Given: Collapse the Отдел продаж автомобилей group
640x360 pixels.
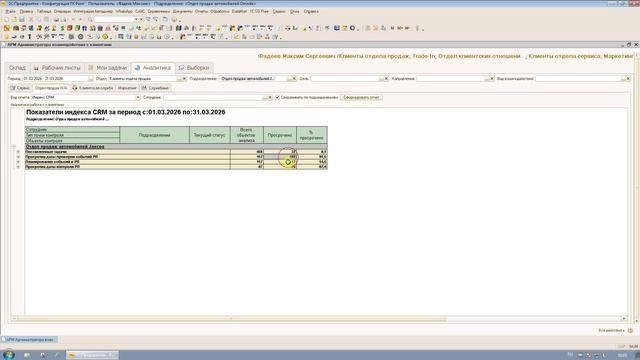Looking at the screenshot, I should click(x=13, y=147).
